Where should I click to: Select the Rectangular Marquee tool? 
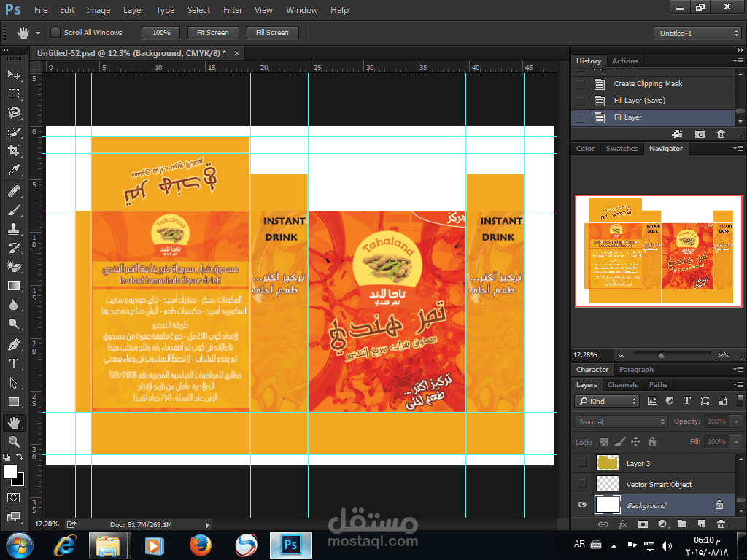14,94
